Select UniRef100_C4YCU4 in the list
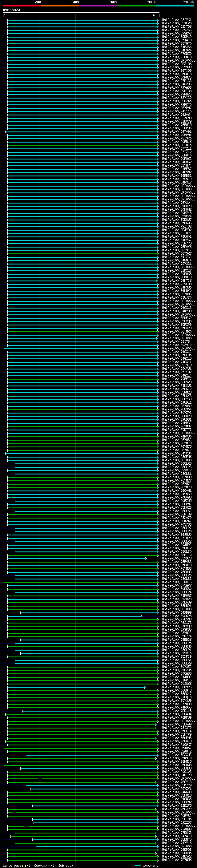 [x=176, y=454]
